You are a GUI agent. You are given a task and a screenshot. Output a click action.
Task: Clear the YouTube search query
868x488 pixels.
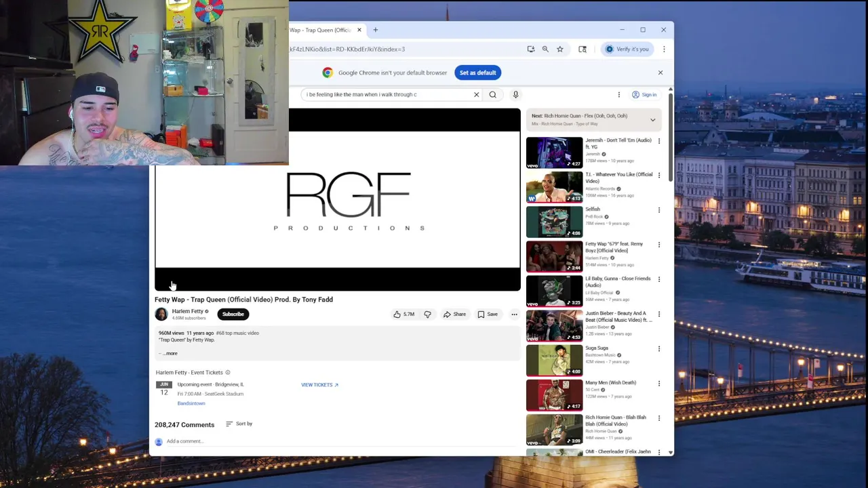point(476,95)
